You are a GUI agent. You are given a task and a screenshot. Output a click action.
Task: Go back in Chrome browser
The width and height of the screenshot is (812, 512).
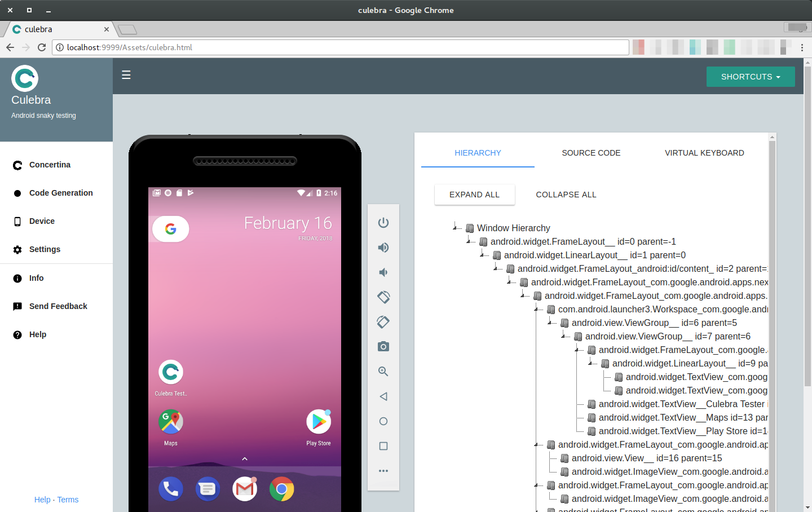[x=10, y=47]
